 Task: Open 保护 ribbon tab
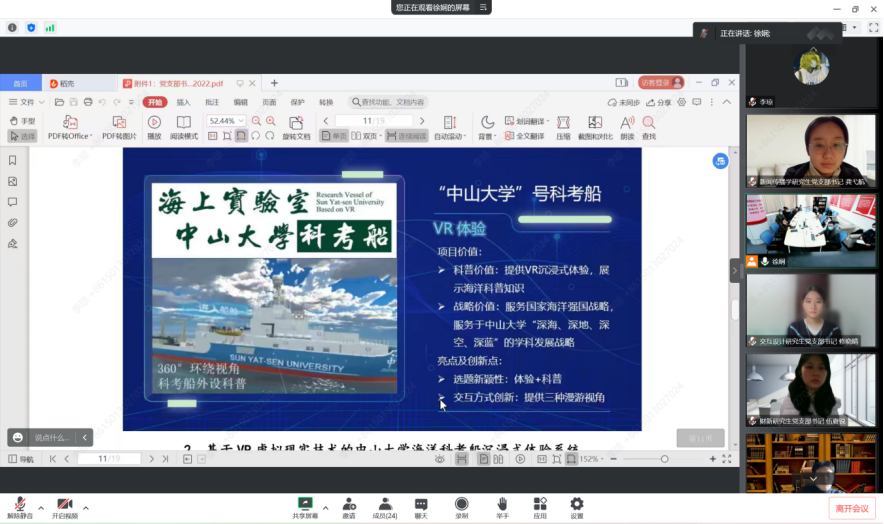(x=298, y=102)
